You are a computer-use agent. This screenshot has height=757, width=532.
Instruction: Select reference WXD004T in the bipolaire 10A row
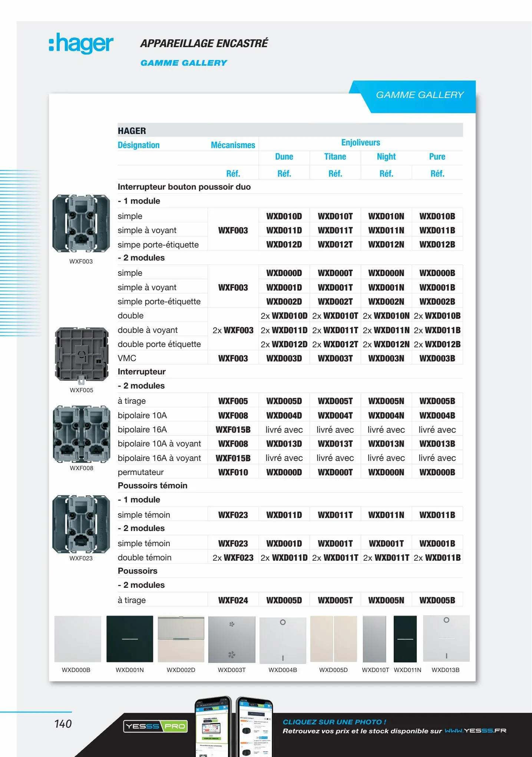pos(335,416)
